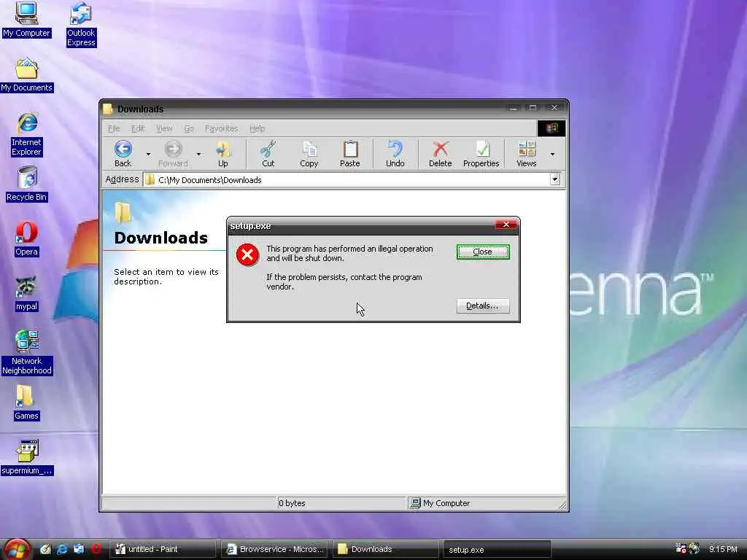Click the first quick launch icon beside Start

pos(45,549)
